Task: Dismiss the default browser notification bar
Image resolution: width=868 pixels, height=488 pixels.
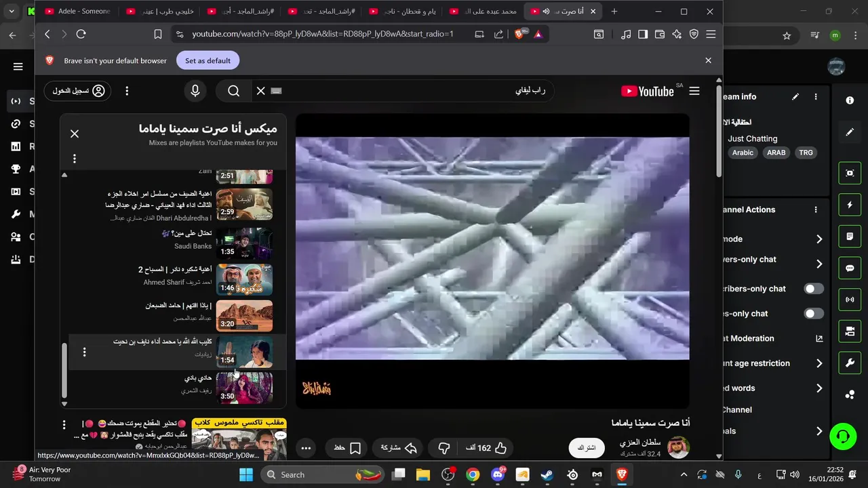Action: point(708,60)
